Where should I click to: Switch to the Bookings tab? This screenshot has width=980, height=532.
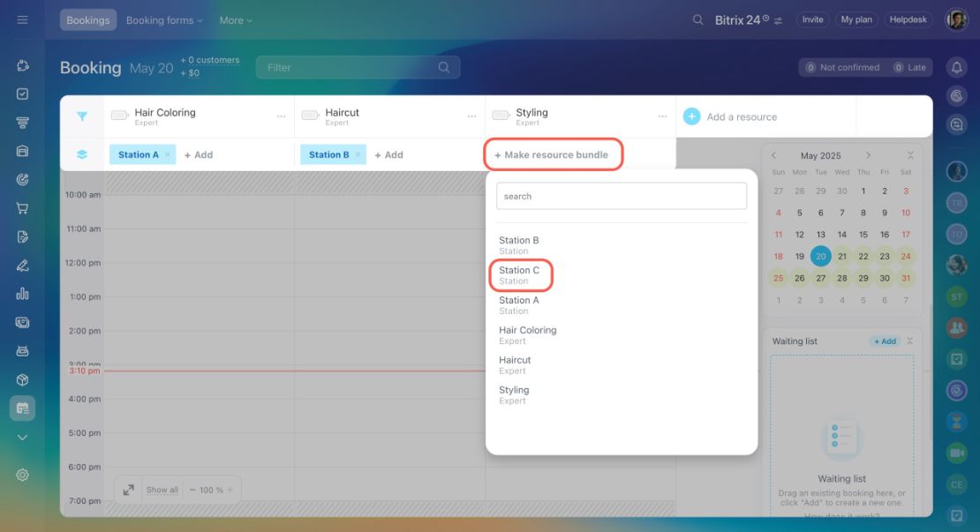(x=88, y=20)
